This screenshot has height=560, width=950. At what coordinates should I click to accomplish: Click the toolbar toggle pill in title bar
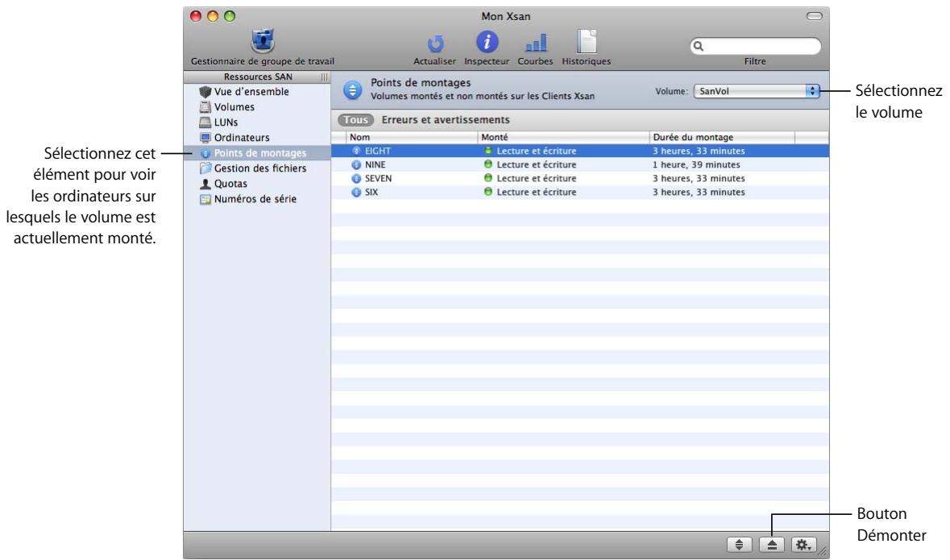(815, 16)
